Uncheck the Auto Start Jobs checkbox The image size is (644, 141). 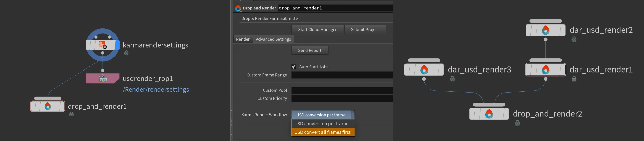pyautogui.click(x=294, y=67)
